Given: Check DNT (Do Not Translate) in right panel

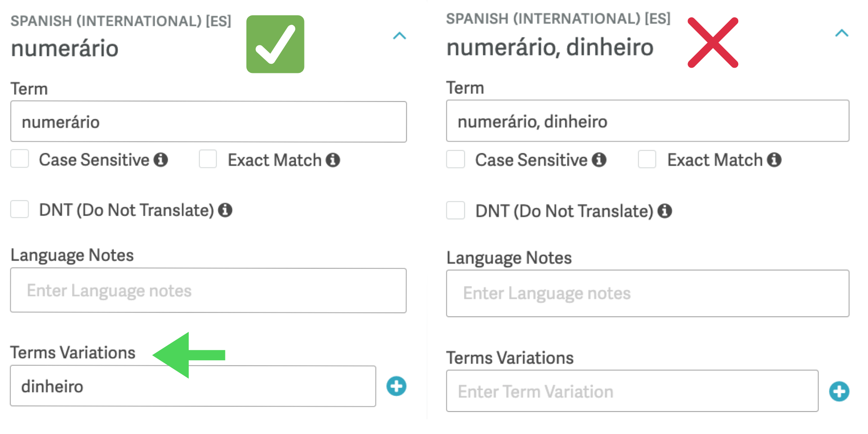Looking at the screenshot, I should tap(456, 210).
